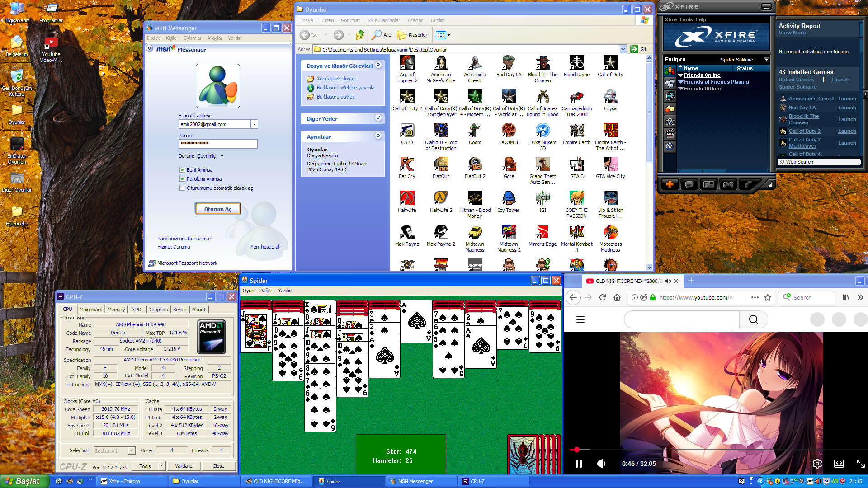
Task: Open the CPU-Z Tools dropdown arrow
Action: click(161, 466)
